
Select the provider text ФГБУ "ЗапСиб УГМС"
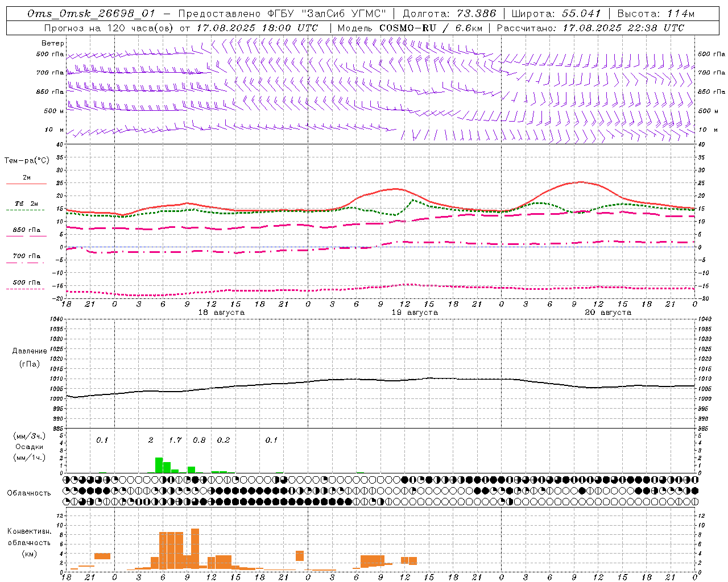(326, 14)
